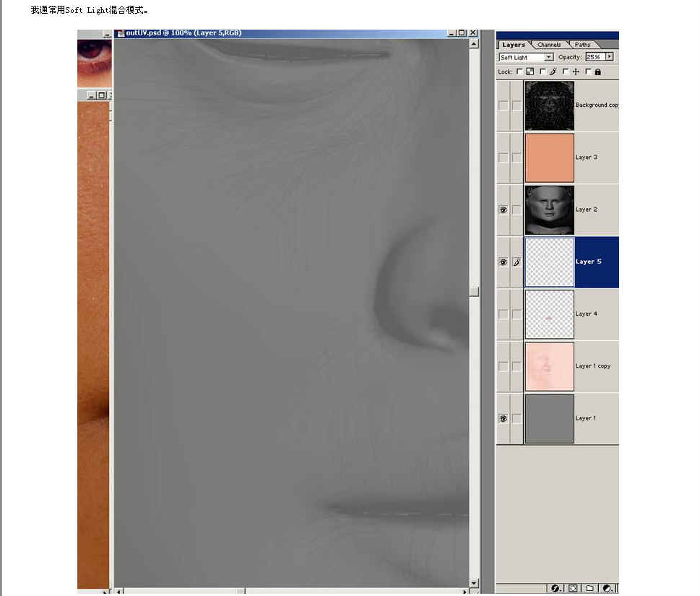The width and height of the screenshot is (700, 596).
Task: Hide Layer 2 with its eye icon
Action: click(x=503, y=210)
